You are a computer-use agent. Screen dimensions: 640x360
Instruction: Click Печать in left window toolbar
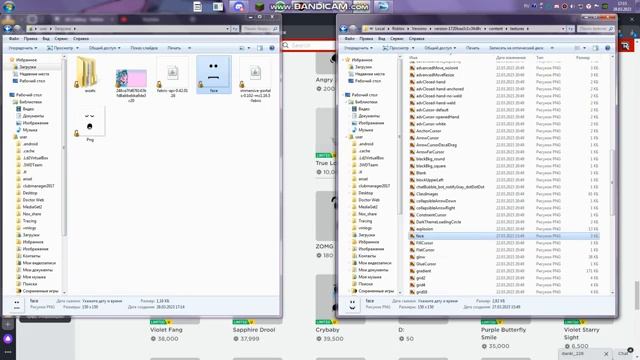pos(174,48)
